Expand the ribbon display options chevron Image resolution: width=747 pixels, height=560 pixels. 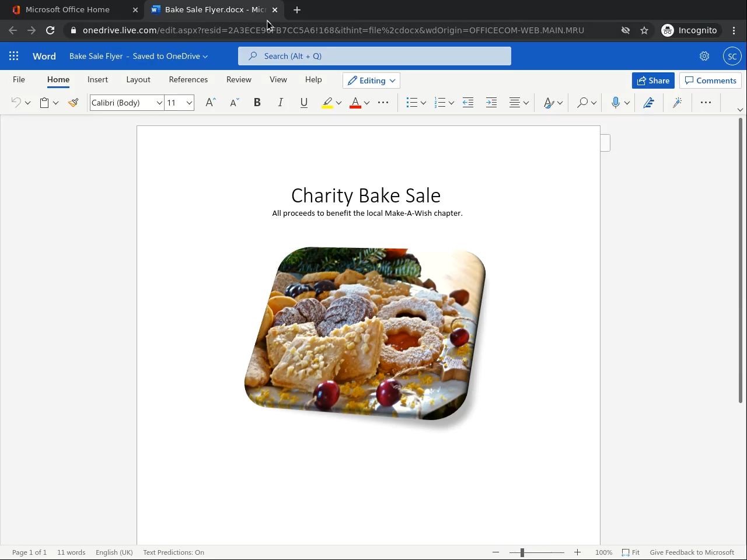click(740, 110)
